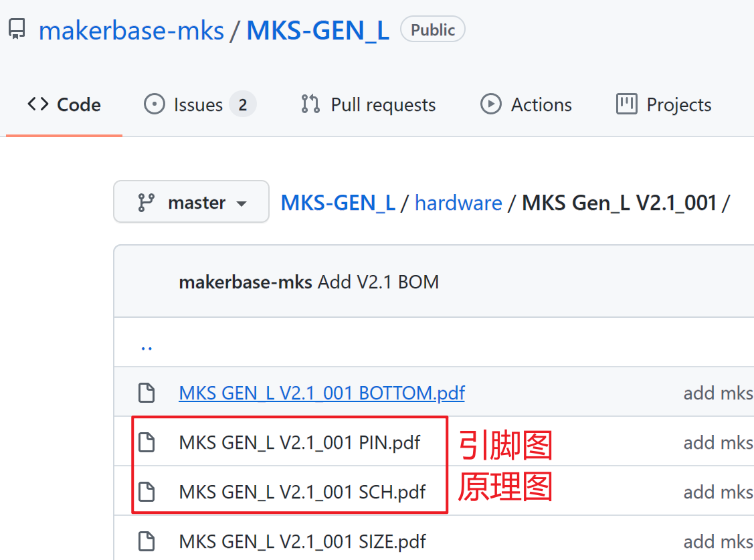Switch to the Code tab
The width and height of the screenshot is (754, 560).
64,104
